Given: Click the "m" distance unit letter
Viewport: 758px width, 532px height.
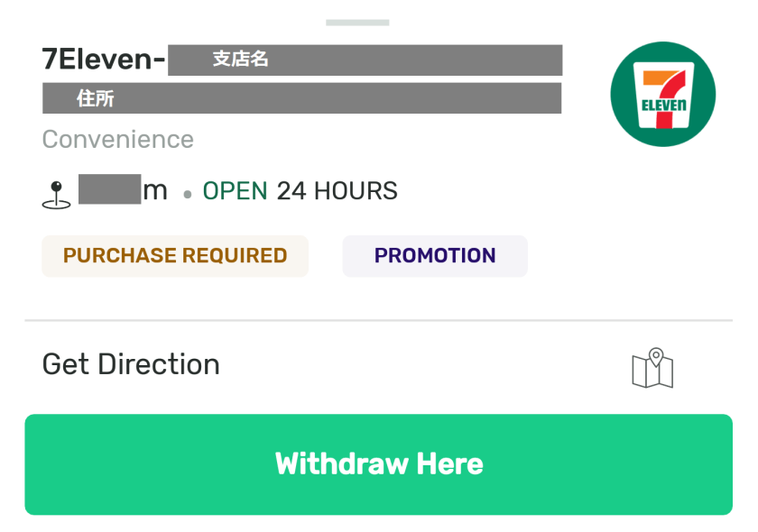Looking at the screenshot, I should click(155, 191).
